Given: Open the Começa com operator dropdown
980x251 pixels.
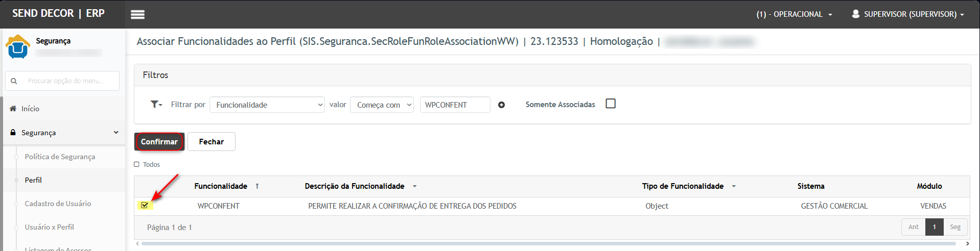Looking at the screenshot, I should (x=382, y=105).
